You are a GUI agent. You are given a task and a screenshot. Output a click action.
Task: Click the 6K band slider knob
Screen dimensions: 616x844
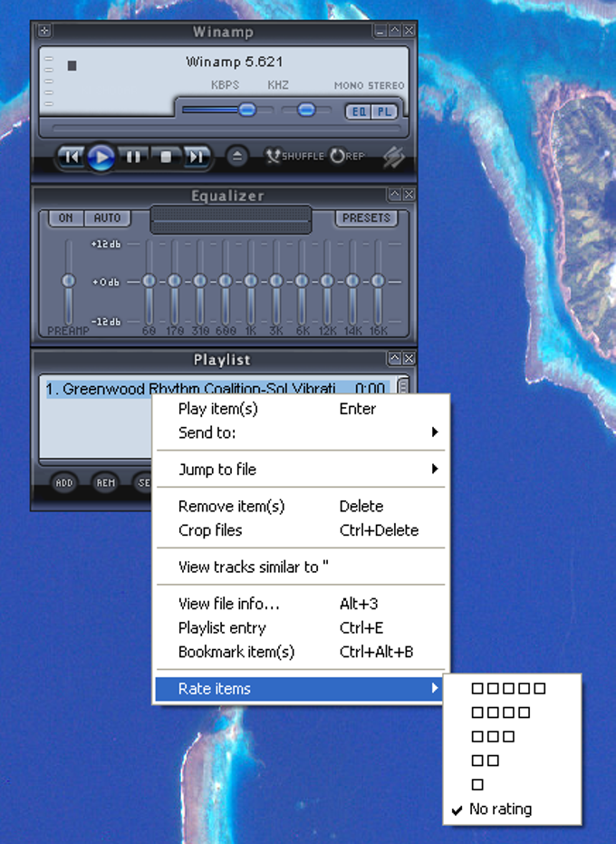coord(302,280)
